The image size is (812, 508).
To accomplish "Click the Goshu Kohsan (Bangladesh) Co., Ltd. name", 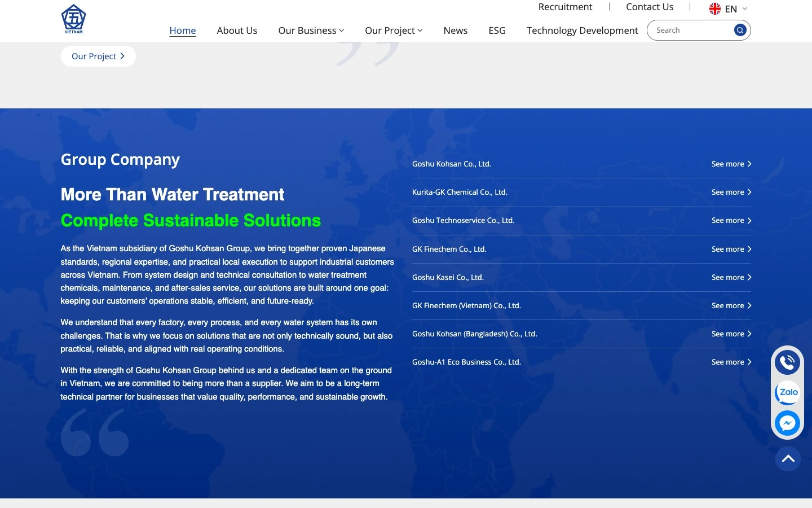I will pos(475,334).
